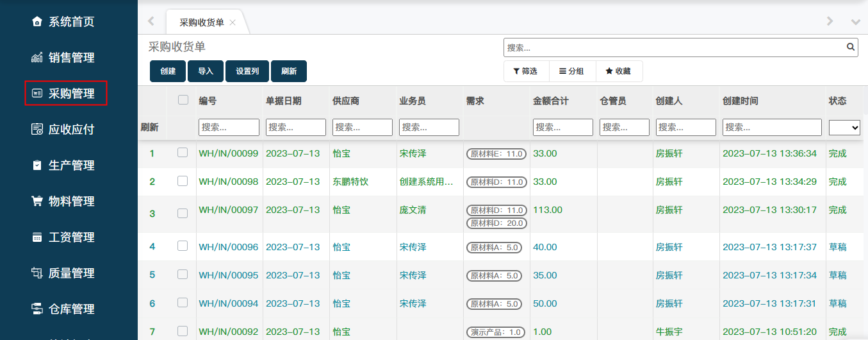Close the 采购收货单 tab with X
Screen dimensions: 868x340
coord(233,22)
